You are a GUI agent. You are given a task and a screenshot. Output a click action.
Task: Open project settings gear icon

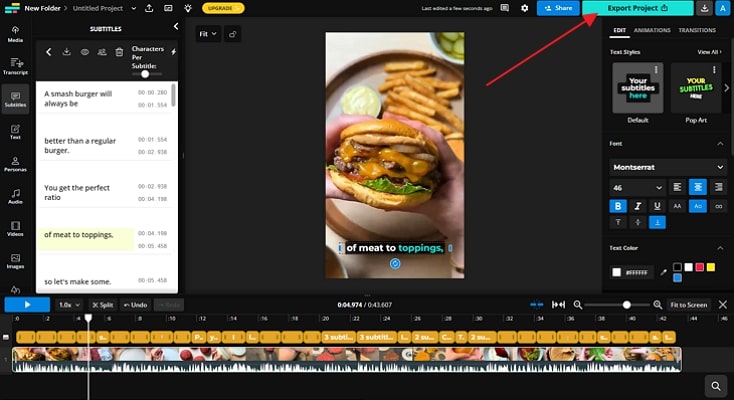point(524,8)
